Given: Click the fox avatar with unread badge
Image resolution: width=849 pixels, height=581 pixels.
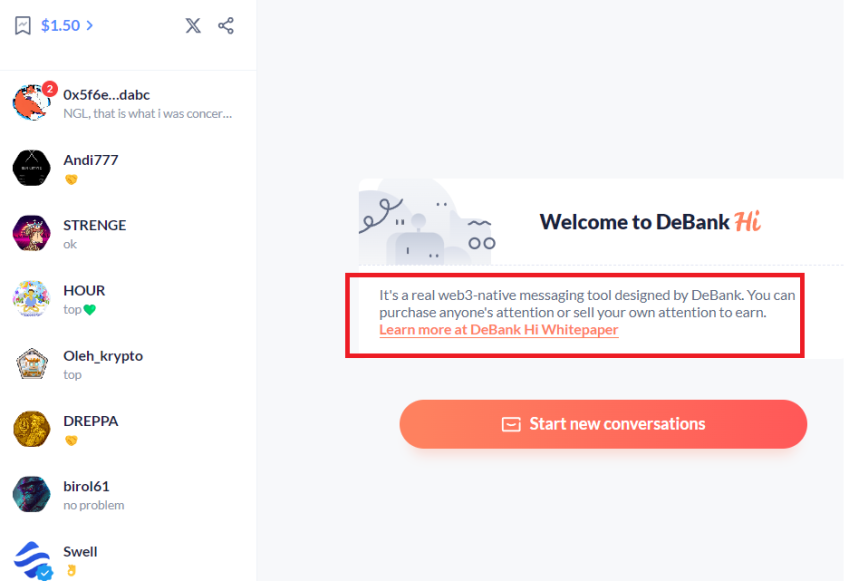Looking at the screenshot, I should [31, 102].
